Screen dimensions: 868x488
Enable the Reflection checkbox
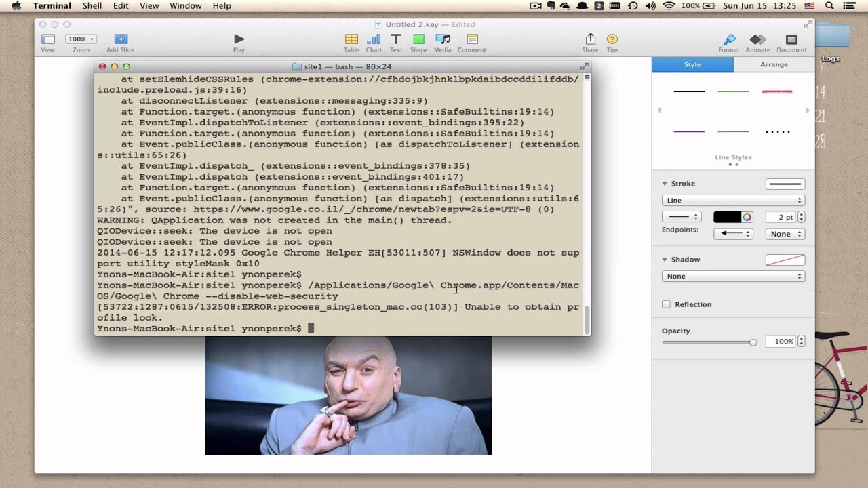coord(666,304)
